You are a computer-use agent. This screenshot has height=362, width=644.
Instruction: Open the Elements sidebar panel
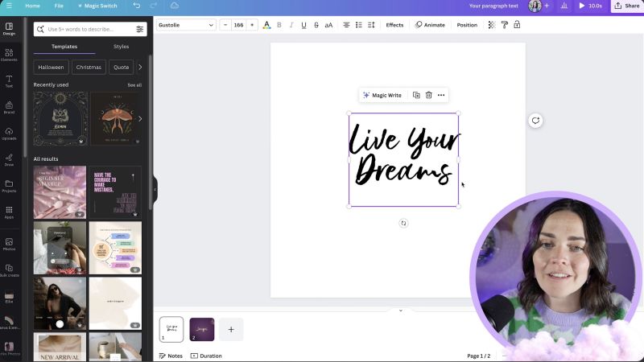(9, 55)
